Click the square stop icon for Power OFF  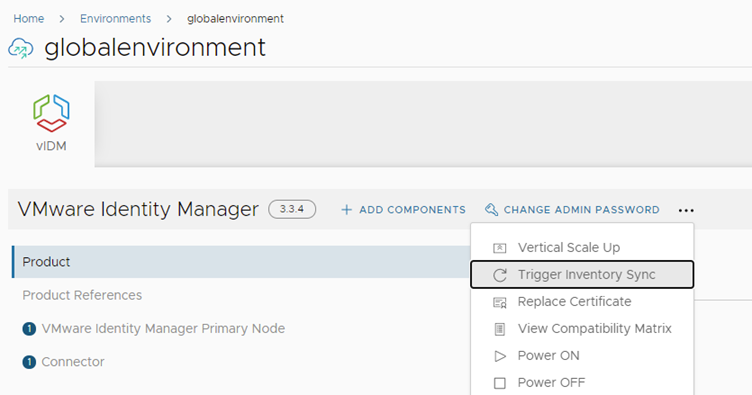tap(500, 383)
